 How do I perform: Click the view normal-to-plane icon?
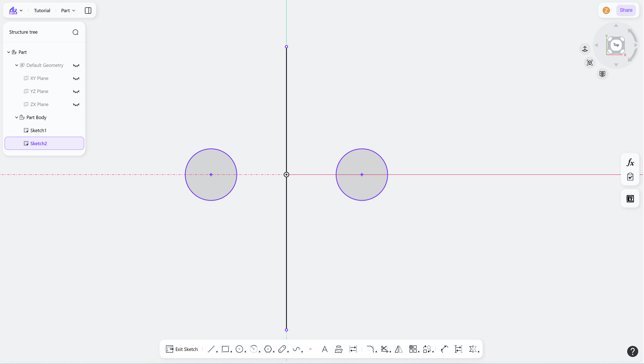click(585, 49)
